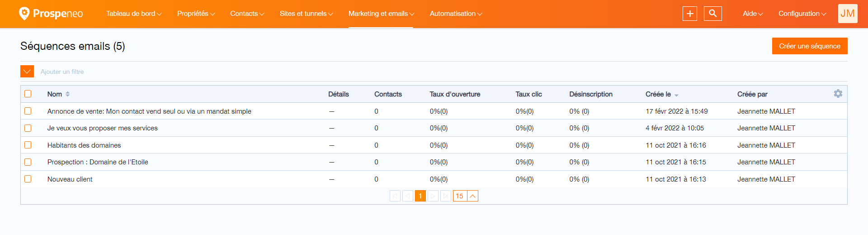This screenshot has height=235, width=868.
Task: Click date 11 oct 2021 à 16:13
Action: coord(676,179)
